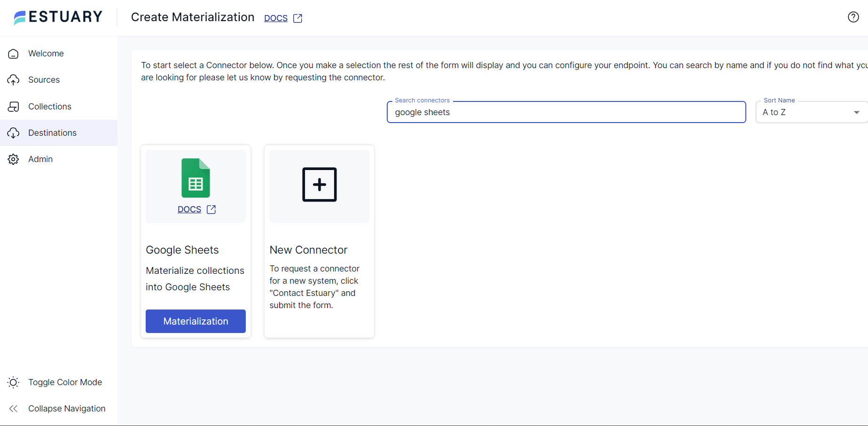Click the Estuary logo

(x=57, y=17)
